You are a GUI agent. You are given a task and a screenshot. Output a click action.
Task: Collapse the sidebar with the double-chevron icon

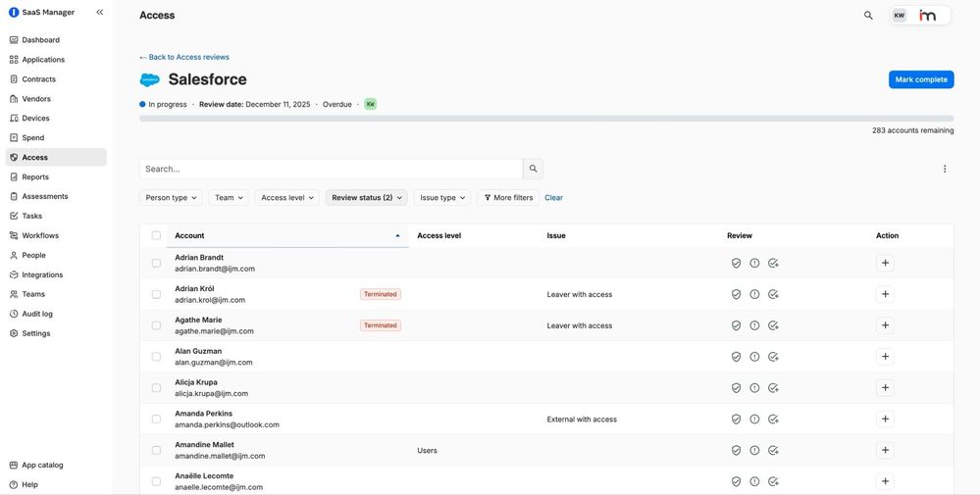(x=99, y=13)
